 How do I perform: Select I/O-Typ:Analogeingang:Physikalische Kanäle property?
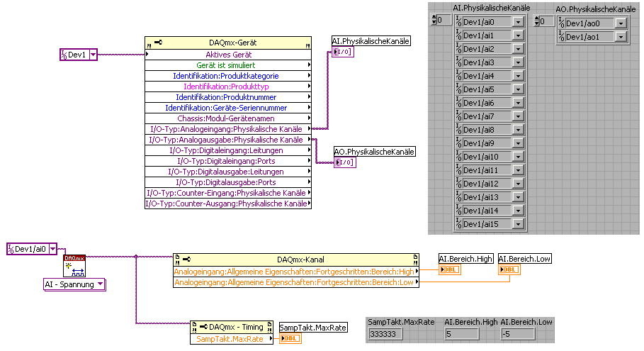click(x=228, y=129)
